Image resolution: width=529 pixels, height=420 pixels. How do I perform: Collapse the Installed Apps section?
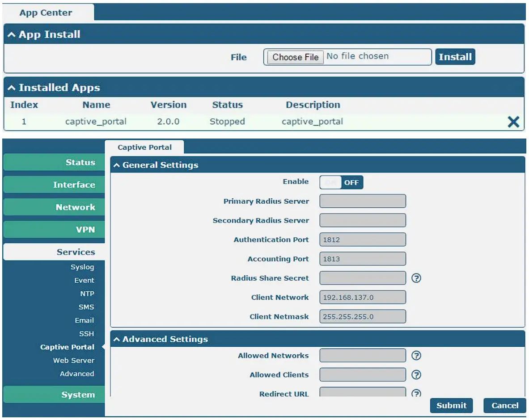[x=12, y=88]
